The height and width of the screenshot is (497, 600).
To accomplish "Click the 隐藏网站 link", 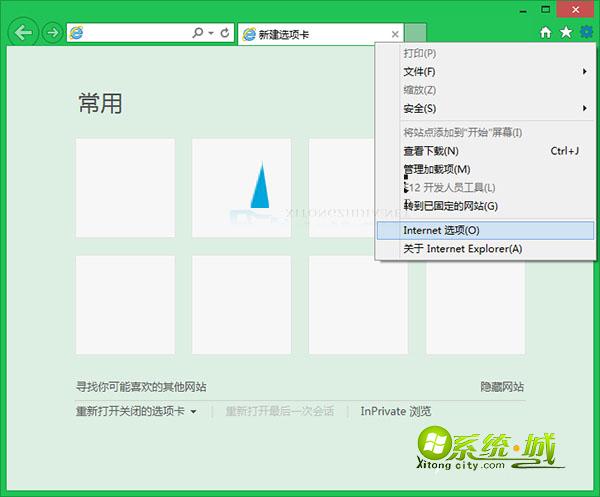I will pyautogui.click(x=502, y=387).
